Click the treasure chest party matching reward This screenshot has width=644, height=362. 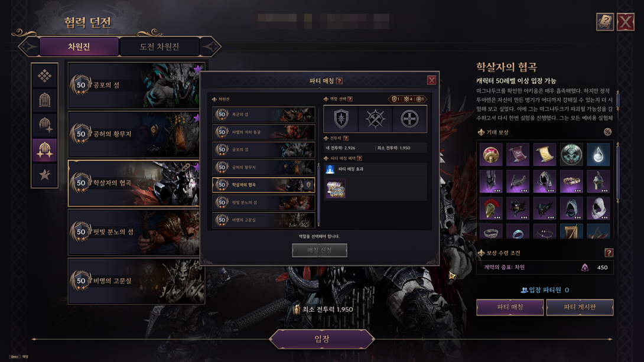336,189
